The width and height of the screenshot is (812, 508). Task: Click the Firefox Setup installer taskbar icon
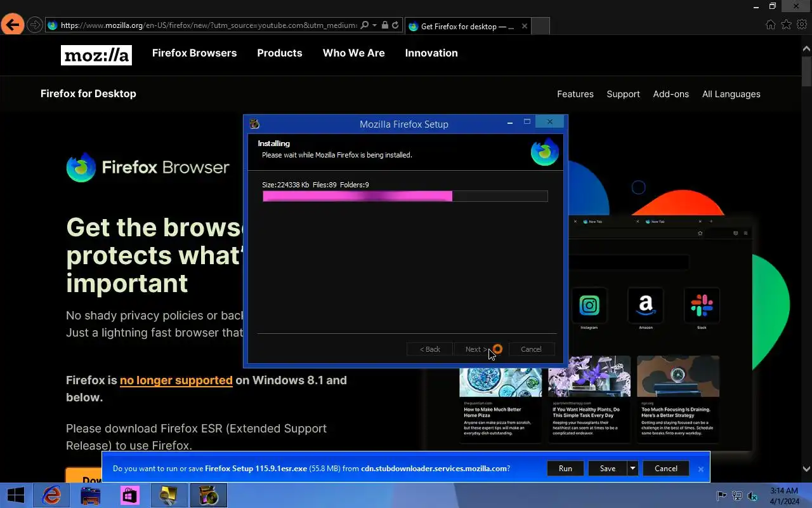pos(209,495)
